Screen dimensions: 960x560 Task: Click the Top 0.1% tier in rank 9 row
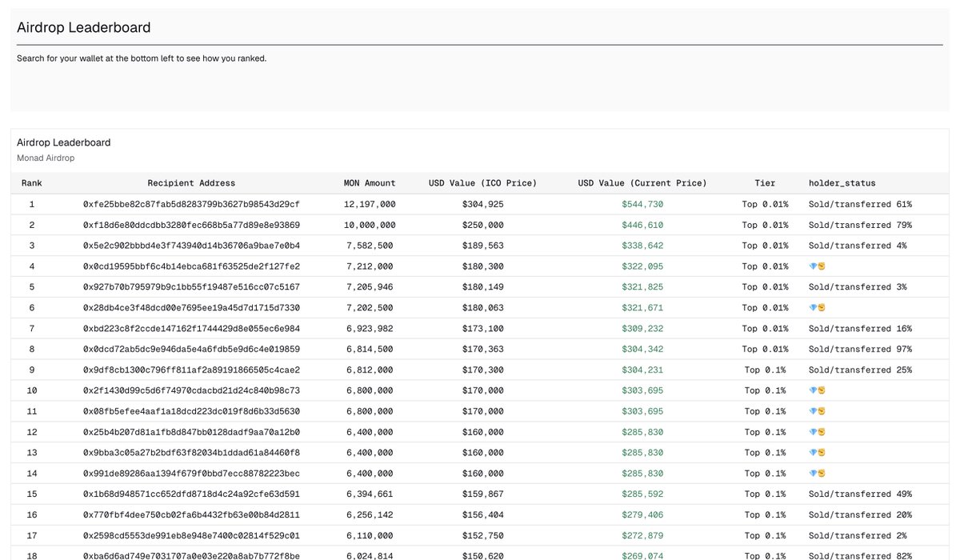point(765,370)
